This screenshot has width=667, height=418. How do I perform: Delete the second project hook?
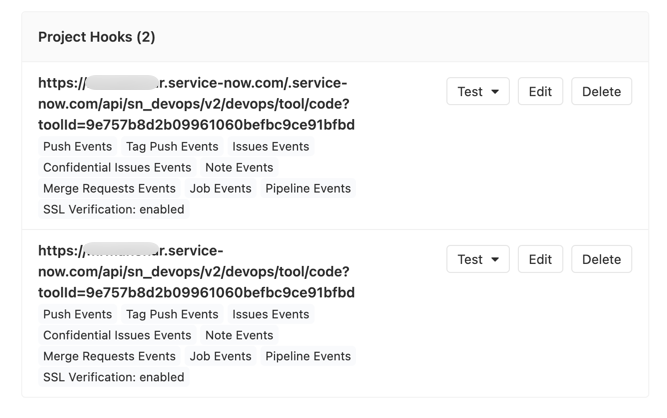pos(601,259)
